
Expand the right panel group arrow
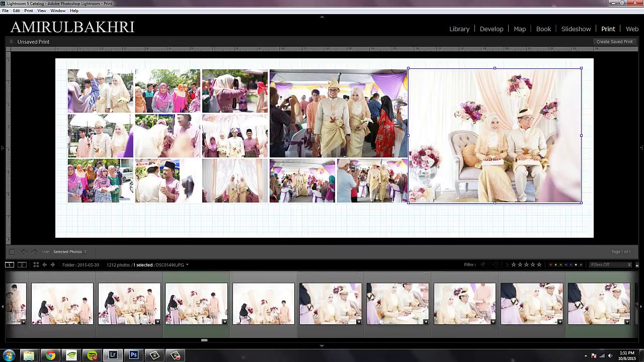[641, 148]
